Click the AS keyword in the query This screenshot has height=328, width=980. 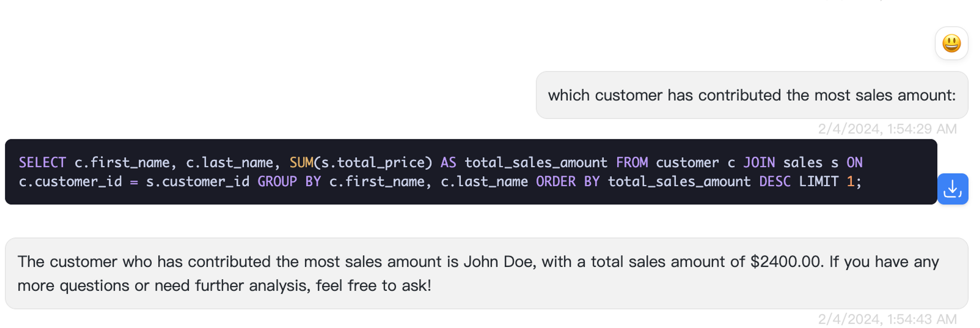tap(448, 163)
